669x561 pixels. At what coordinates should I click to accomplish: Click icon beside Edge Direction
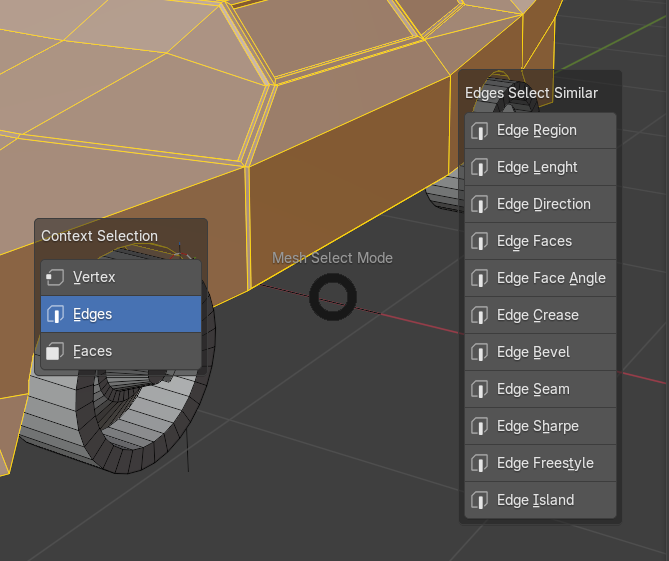click(x=479, y=205)
